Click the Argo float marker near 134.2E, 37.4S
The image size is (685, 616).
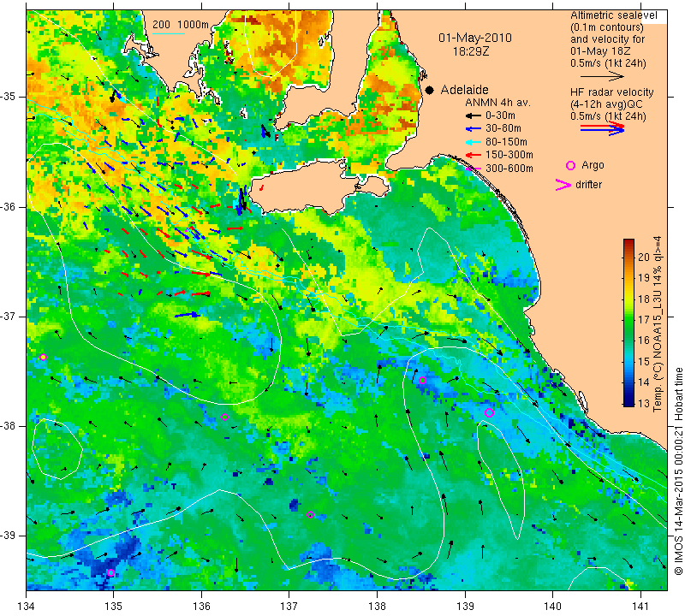pyautogui.click(x=43, y=357)
